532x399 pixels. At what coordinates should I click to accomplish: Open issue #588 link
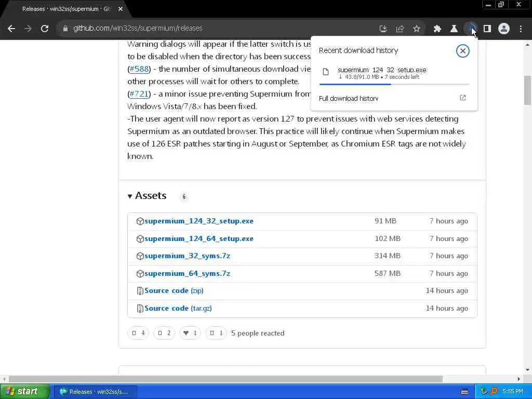click(x=139, y=69)
